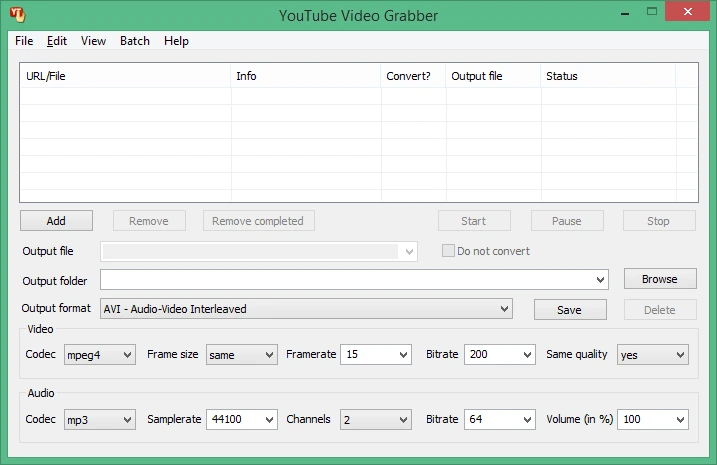
Task: Click the Remove completed button
Action: (258, 221)
